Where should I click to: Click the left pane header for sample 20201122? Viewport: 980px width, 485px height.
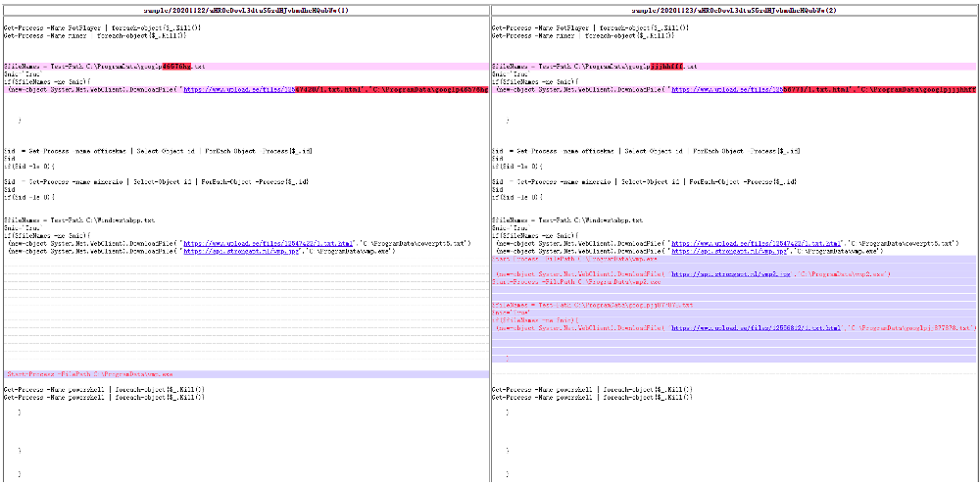point(245,9)
